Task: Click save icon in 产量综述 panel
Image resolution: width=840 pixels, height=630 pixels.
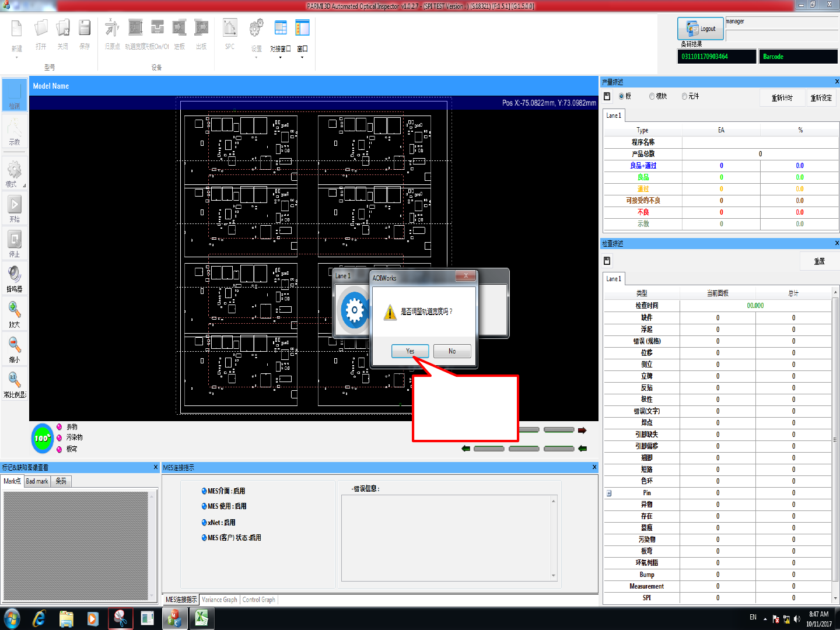Action: point(607,96)
